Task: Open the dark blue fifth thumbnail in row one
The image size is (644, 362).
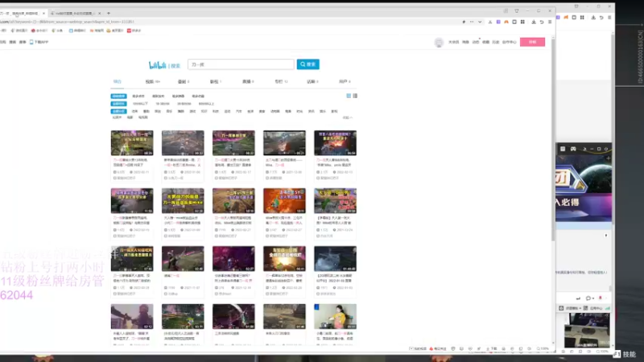Action: click(335, 143)
